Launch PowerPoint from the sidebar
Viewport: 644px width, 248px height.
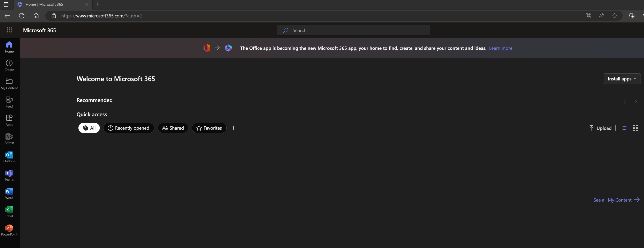click(x=9, y=230)
